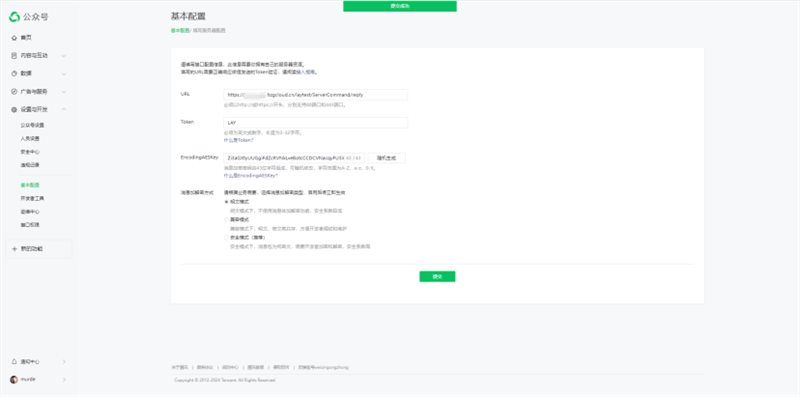Expand the 内容与互动 chevron
This screenshot has height=397, width=800.
click(64, 56)
